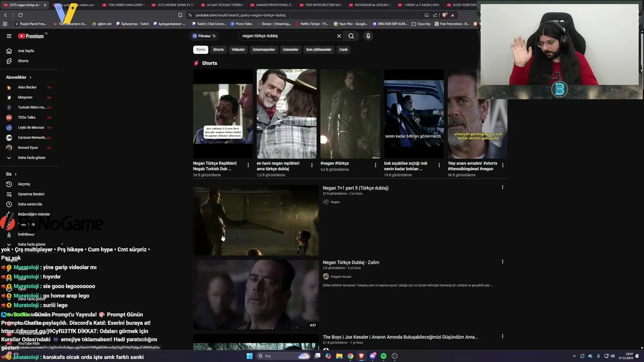Click the browser address bar URL
644x362 pixels.
(x=240, y=15)
